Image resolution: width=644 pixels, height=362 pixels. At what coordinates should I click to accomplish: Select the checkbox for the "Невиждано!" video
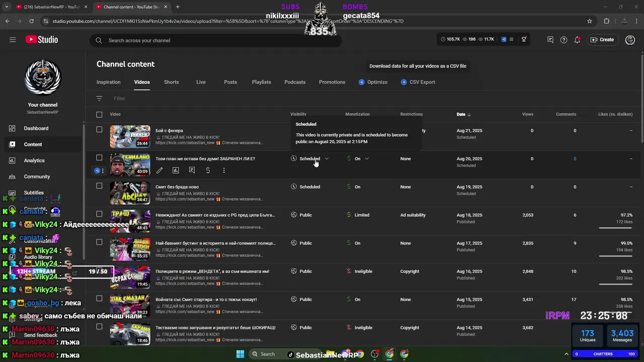[99, 214]
